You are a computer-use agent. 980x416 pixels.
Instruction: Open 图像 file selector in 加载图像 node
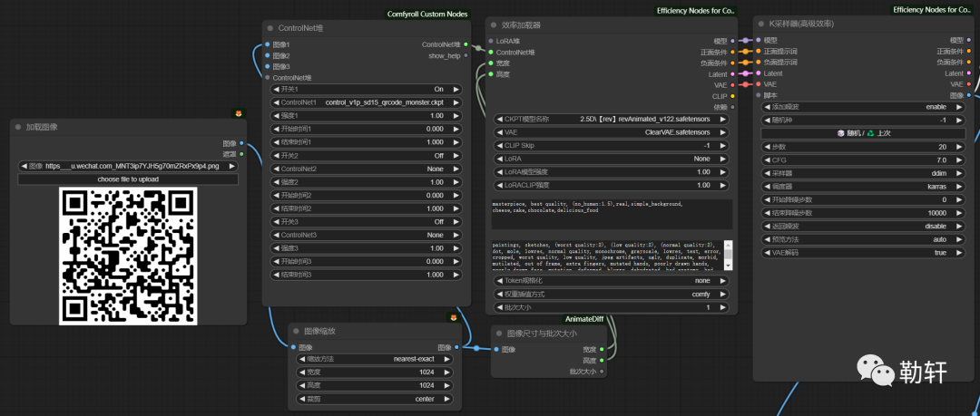pyautogui.click(x=128, y=166)
